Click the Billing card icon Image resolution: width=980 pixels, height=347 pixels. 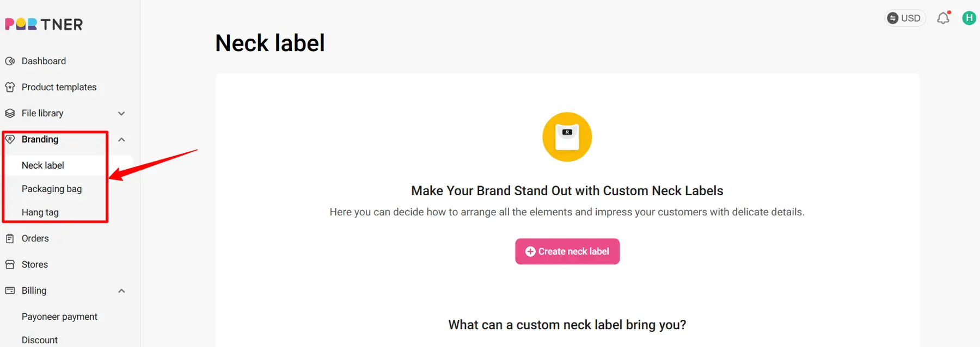(x=10, y=290)
